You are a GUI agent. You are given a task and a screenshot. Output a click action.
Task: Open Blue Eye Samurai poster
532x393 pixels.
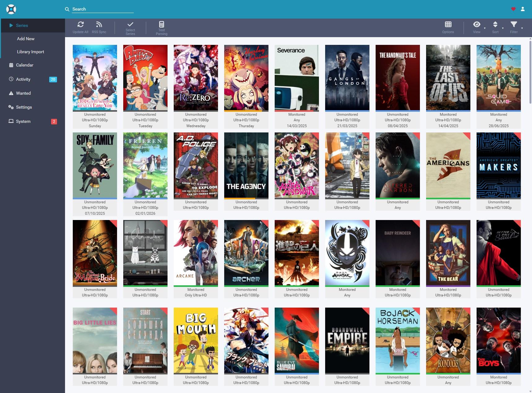(x=297, y=340)
